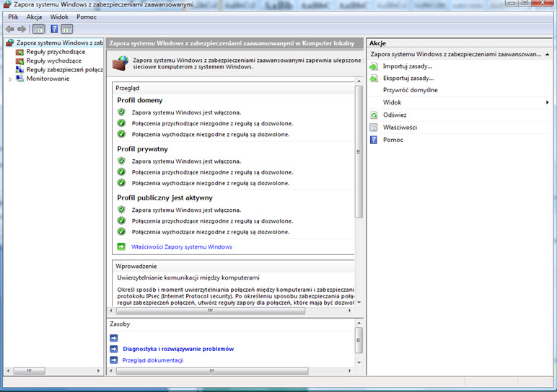Click the blue arrow icon beside Diagnostyka
Image resolution: width=557 pixels, height=392 pixels.
coord(114,349)
